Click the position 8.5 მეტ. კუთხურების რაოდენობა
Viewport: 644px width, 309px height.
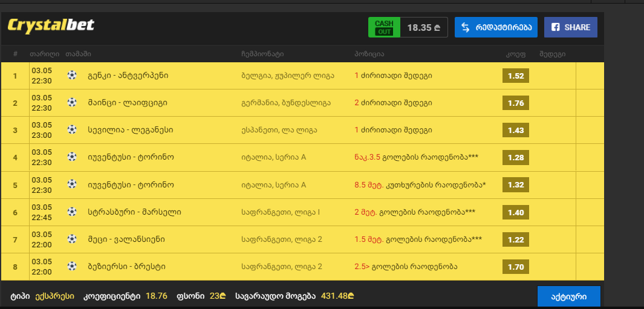tap(420, 185)
